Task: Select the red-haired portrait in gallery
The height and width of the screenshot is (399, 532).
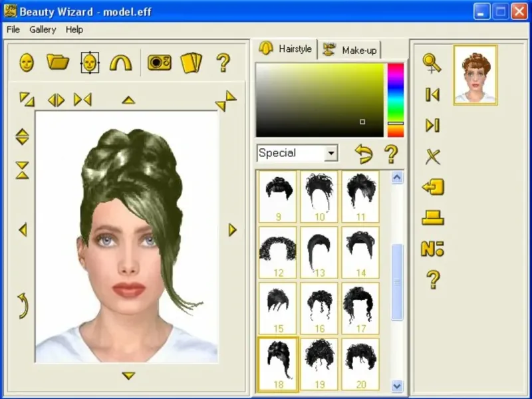Action: tap(475, 75)
